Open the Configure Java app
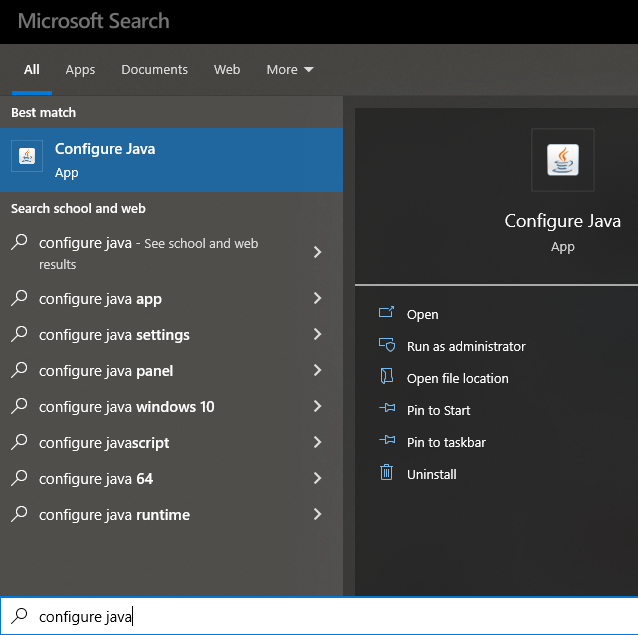Screen dimensions: 638x635 click(422, 314)
